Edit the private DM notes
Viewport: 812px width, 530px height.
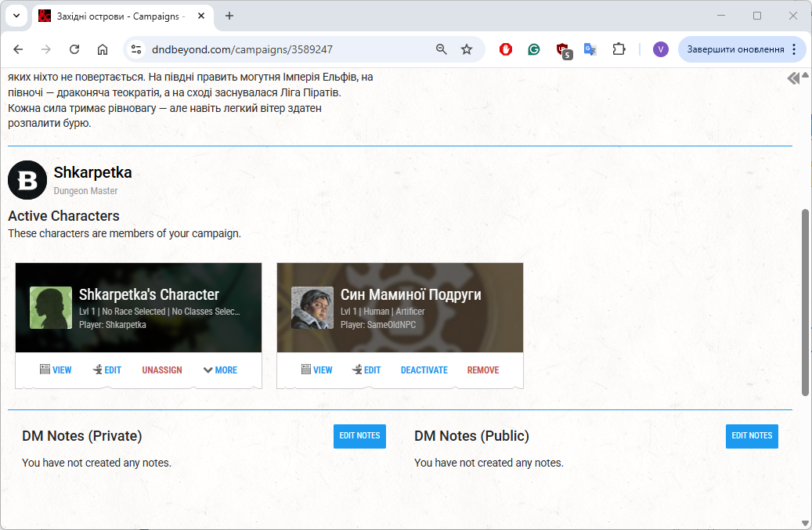click(359, 436)
